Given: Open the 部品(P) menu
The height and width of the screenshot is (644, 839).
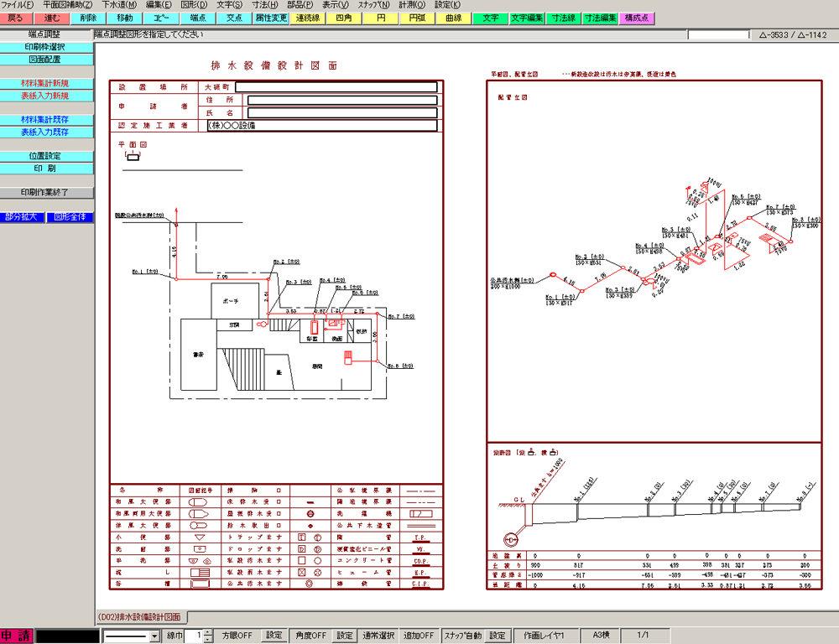Looking at the screenshot, I should 300,5.
